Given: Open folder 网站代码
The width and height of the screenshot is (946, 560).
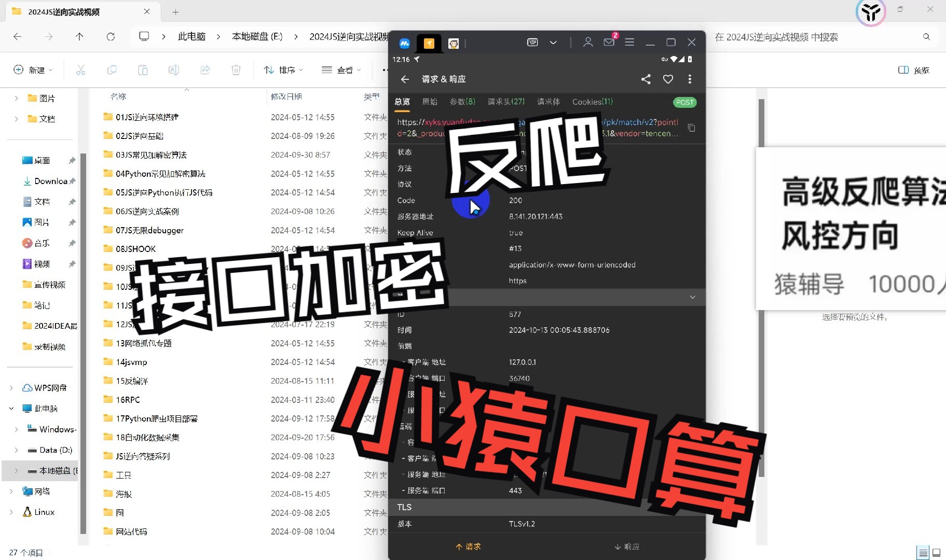Looking at the screenshot, I should coord(131,531).
